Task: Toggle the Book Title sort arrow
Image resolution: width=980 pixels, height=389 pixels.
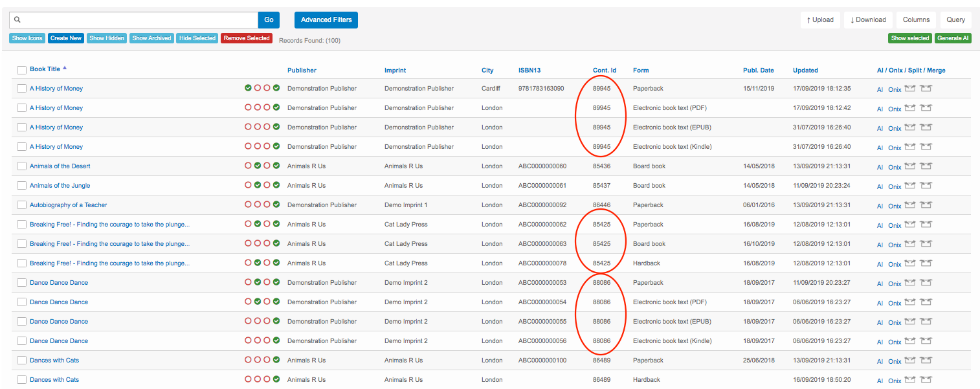Action: click(x=65, y=68)
